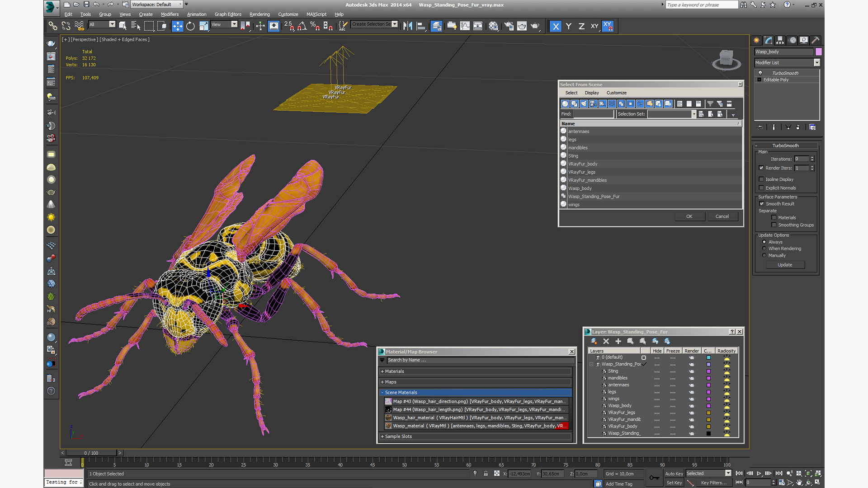Image resolution: width=868 pixels, height=488 pixels.
Task: Toggle Display Lights filter in Select From Scene
Action: click(584, 104)
